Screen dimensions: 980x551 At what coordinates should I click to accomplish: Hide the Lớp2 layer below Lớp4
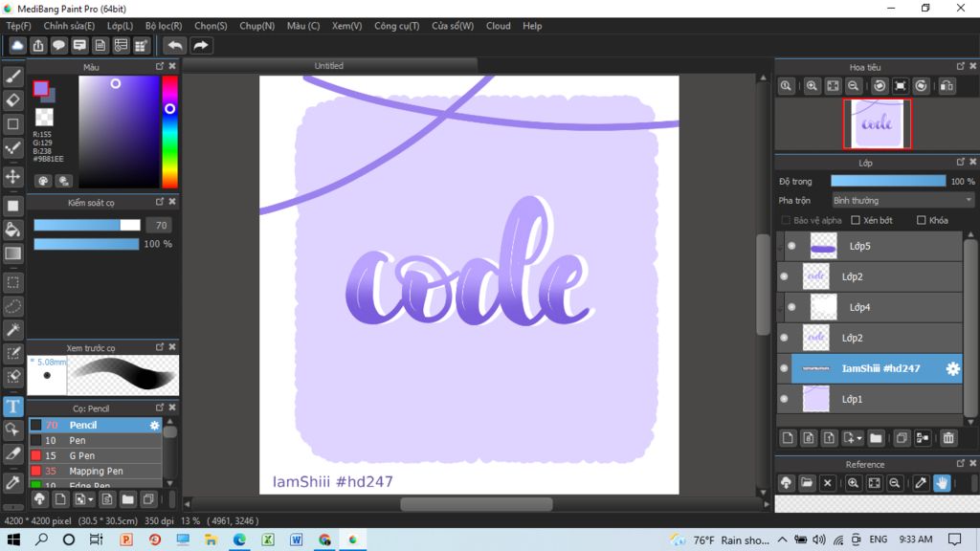coord(785,338)
